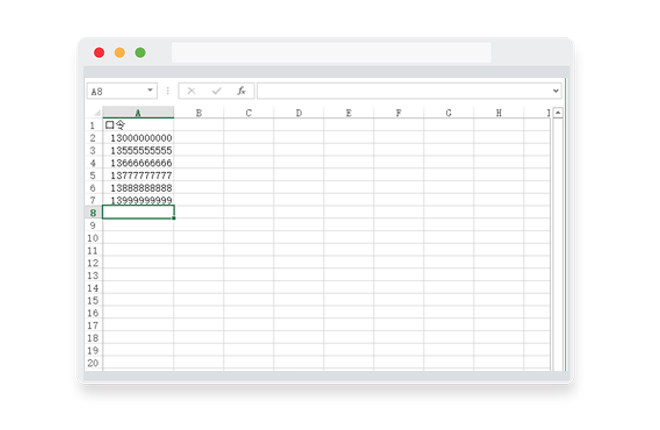Click the cancel X icon in formula bar
This screenshot has width=660, height=430.
click(x=191, y=91)
